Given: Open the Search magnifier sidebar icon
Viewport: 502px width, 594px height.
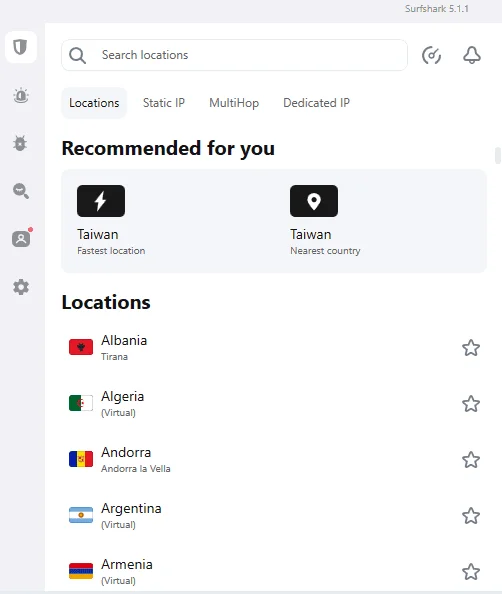Looking at the screenshot, I should (21, 191).
